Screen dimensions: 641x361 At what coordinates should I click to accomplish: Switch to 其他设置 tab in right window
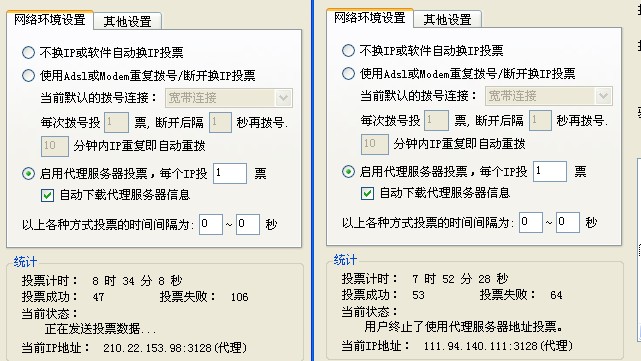coord(448,19)
